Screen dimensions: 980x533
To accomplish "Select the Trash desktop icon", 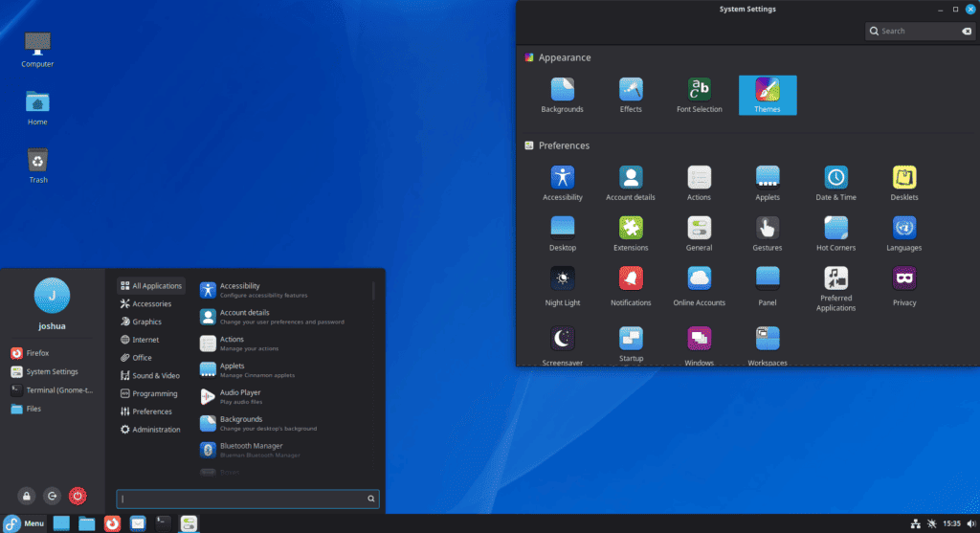I will (x=37, y=166).
